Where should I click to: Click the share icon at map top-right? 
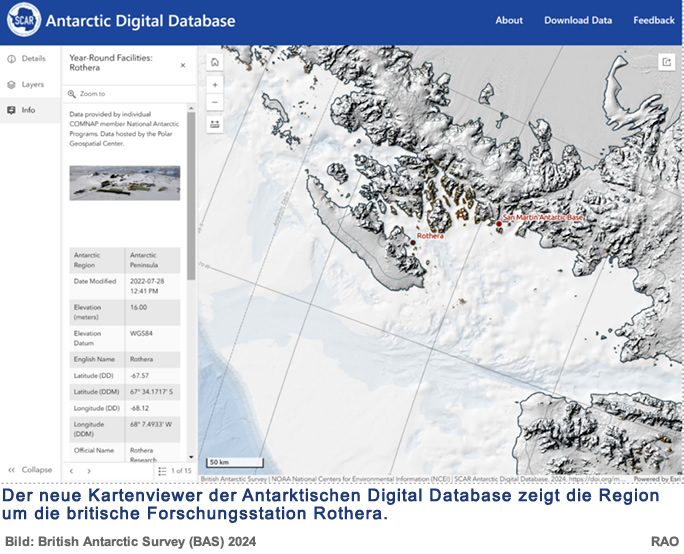click(667, 62)
